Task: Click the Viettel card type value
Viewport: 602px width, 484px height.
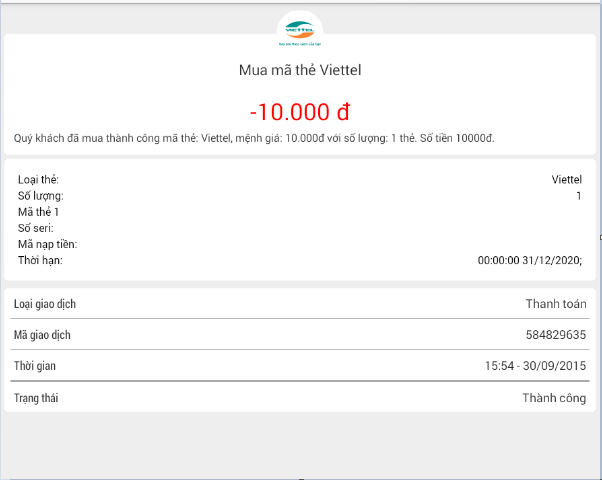Action: click(566, 180)
